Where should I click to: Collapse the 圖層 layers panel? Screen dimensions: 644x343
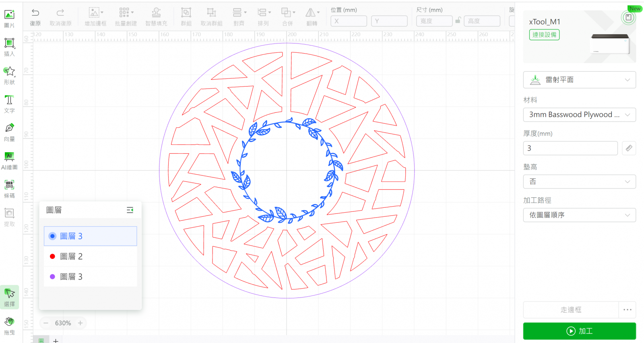click(130, 210)
